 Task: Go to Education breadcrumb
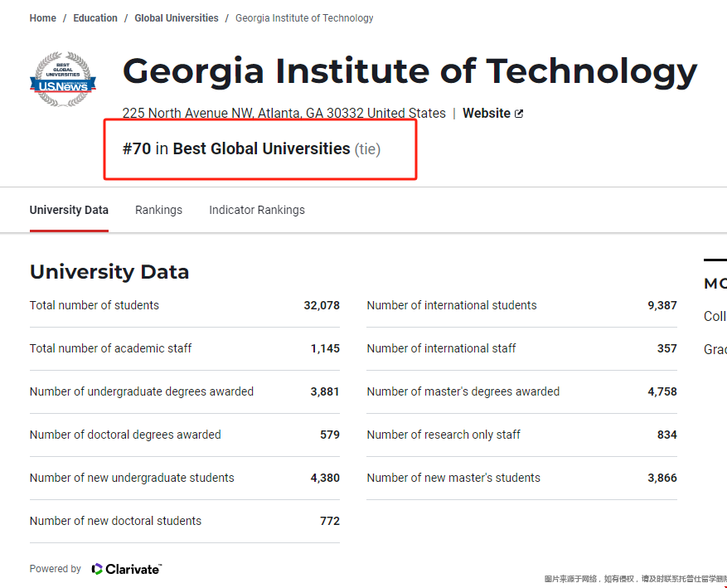coord(95,18)
